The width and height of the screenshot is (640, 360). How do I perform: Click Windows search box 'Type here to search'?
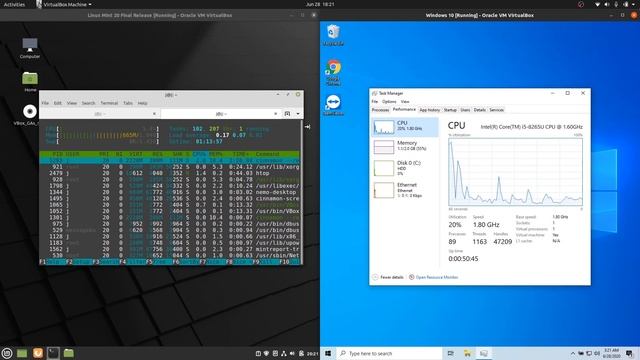(389, 353)
